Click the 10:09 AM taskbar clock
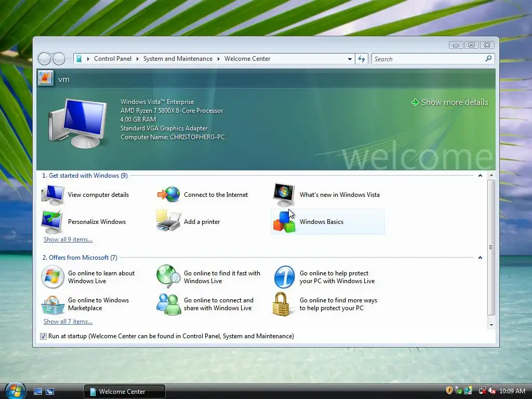 pyautogui.click(x=512, y=391)
